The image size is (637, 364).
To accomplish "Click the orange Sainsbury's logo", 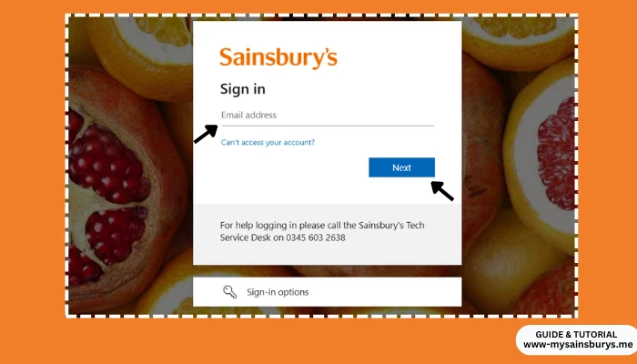I will pyautogui.click(x=278, y=57).
